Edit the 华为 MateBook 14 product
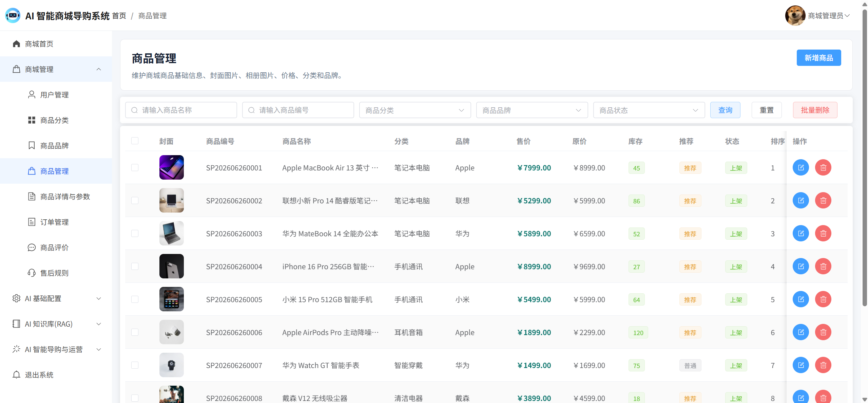The width and height of the screenshot is (868, 403). (x=801, y=234)
